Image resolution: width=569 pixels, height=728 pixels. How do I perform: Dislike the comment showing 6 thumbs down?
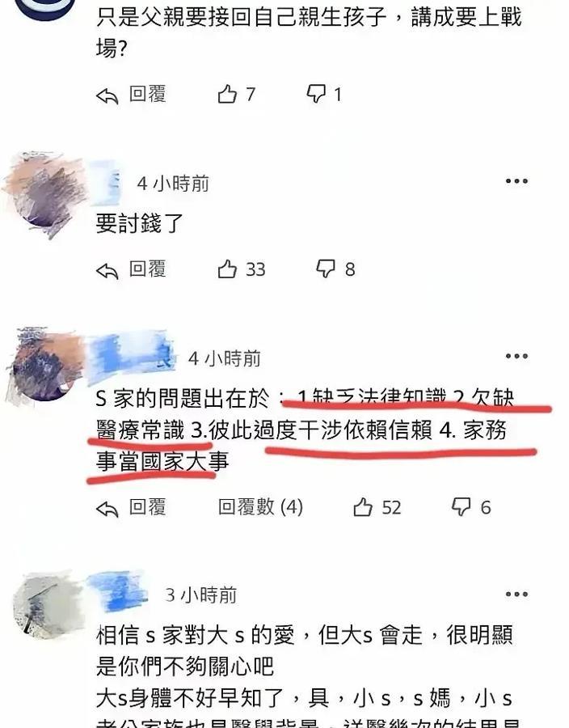click(x=461, y=507)
